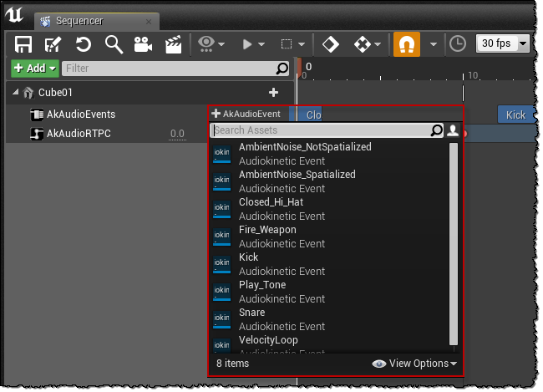The width and height of the screenshot is (543, 392).
Task: Find in Content Browser magnifier icon
Action: coord(114,44)
